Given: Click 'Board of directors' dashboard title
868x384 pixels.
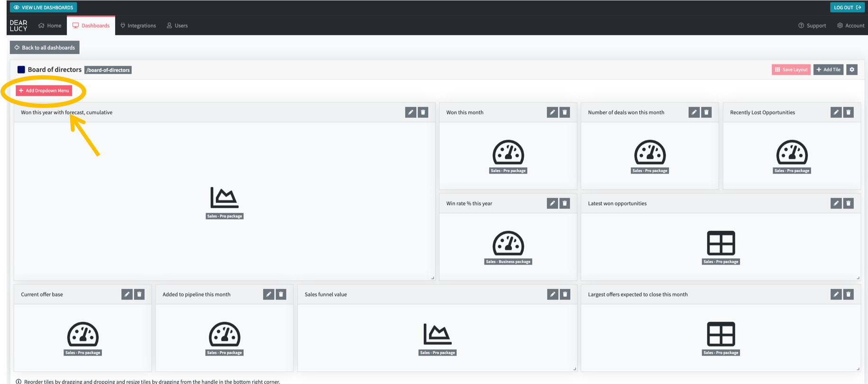Looking at the screenshot, I should pyautogui.click(x=55, y=70).
